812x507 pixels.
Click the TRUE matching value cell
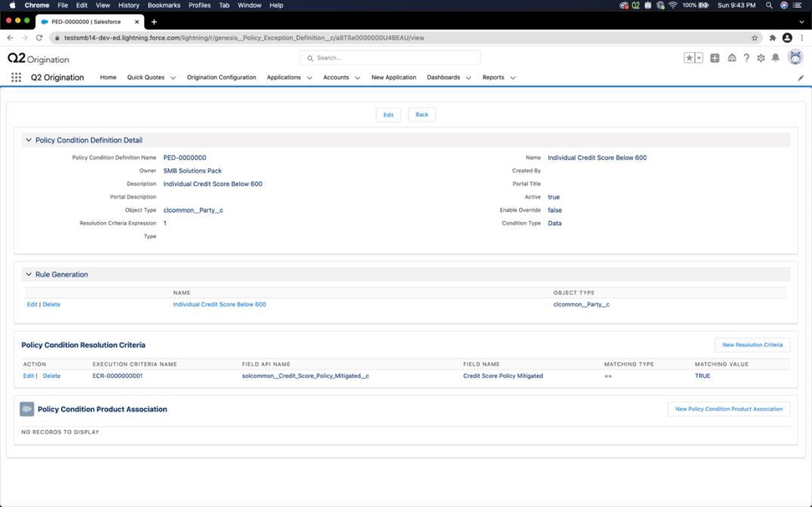[x=702, y=376]
